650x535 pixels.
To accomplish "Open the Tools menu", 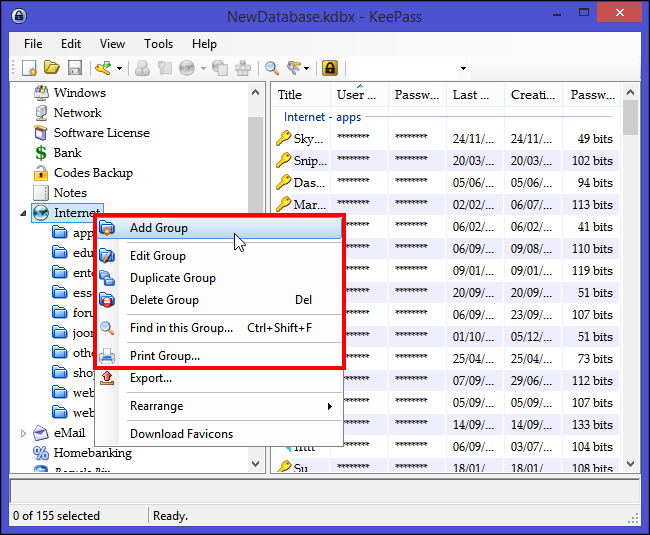I will point(158,44).
